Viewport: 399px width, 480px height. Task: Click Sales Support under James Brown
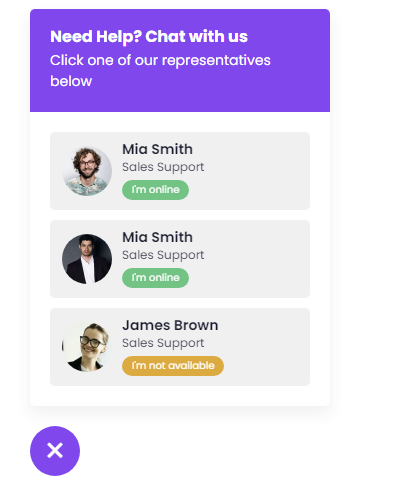tap(163, 343)
